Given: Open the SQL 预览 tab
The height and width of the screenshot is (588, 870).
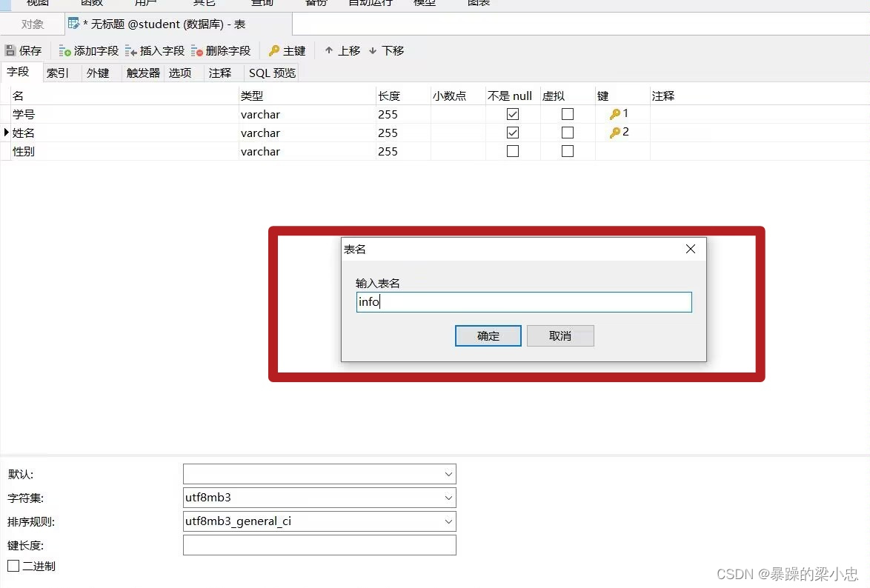Looking at the screenshot, I should [270, 73].
